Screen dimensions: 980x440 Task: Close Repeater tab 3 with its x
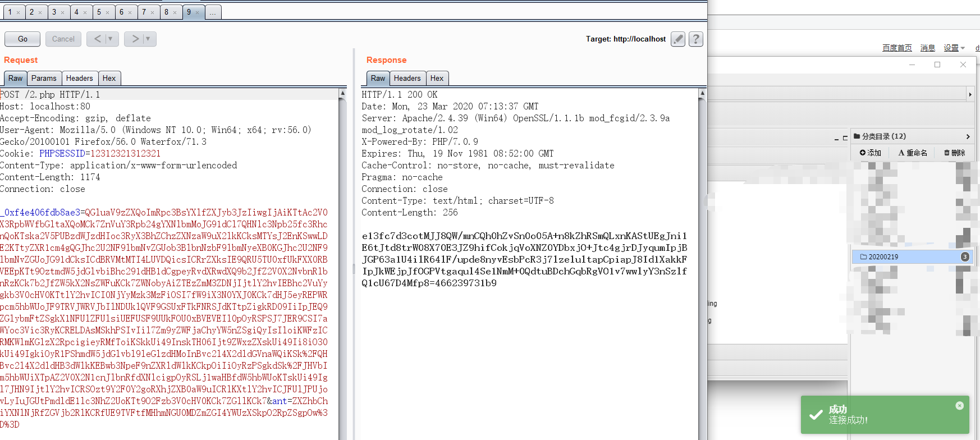(x=63, y=12)
